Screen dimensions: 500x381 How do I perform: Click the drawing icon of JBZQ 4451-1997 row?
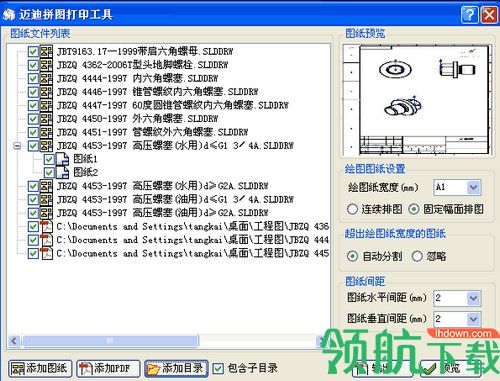pos(46,132)
